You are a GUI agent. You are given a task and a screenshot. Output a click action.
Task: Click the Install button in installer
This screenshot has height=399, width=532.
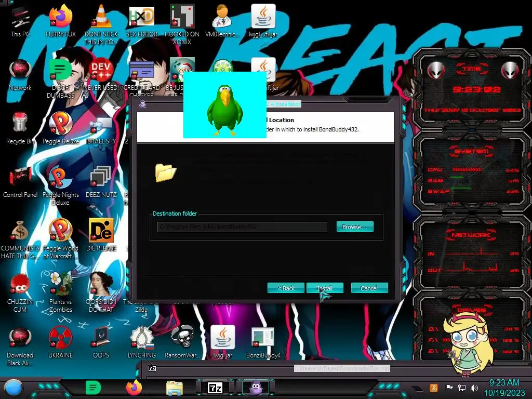[325, 288]
